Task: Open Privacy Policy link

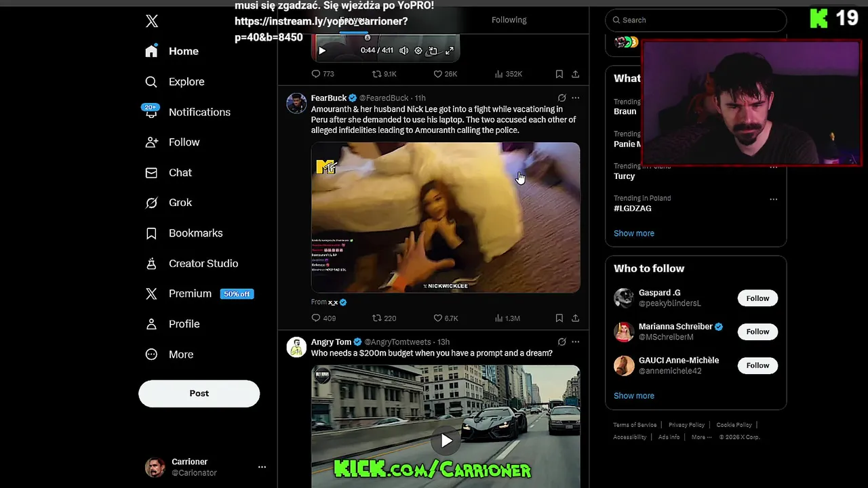Action: (686, 425)
